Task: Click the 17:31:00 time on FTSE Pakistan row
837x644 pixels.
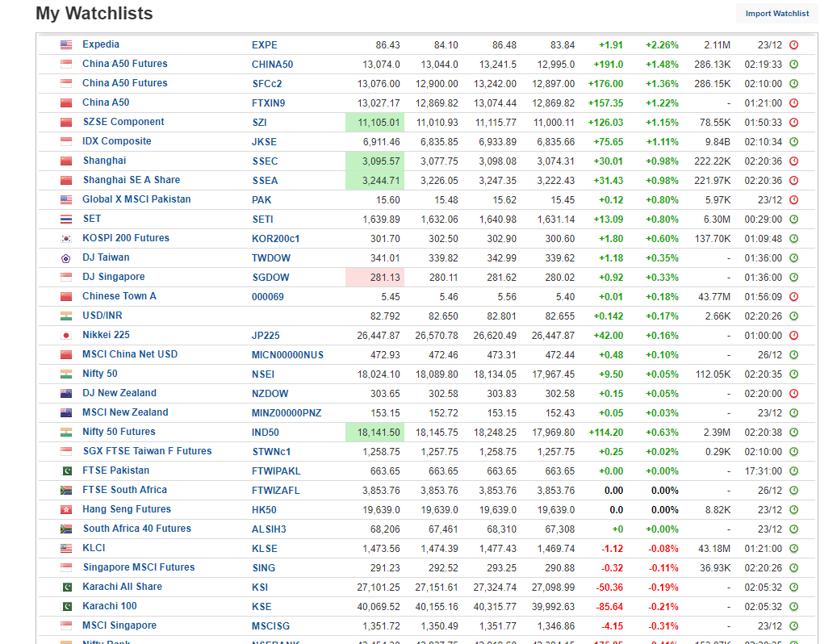Action: (x=763, y=471)
